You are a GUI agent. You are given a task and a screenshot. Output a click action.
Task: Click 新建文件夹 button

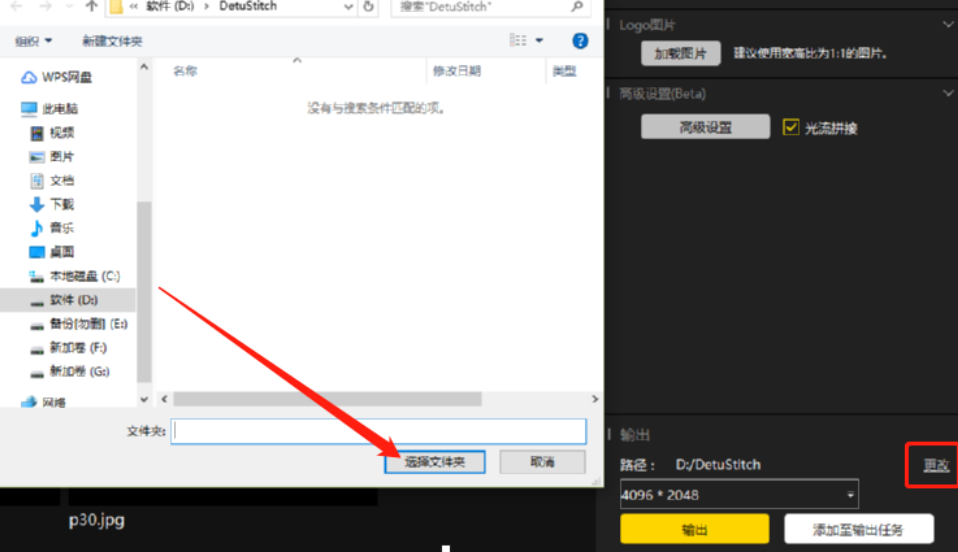112,41
